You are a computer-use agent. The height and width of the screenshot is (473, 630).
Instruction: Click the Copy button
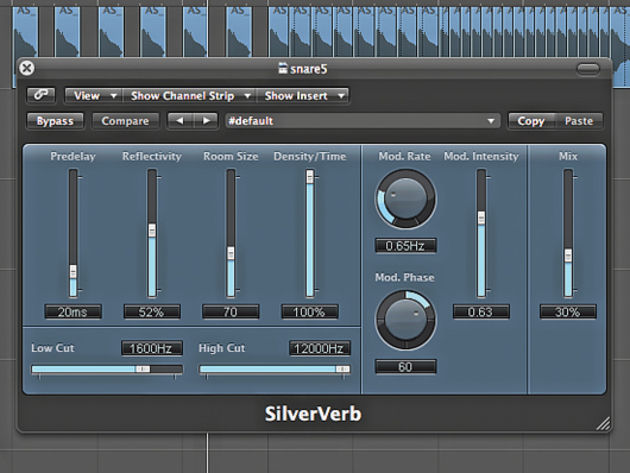point(531,121)
